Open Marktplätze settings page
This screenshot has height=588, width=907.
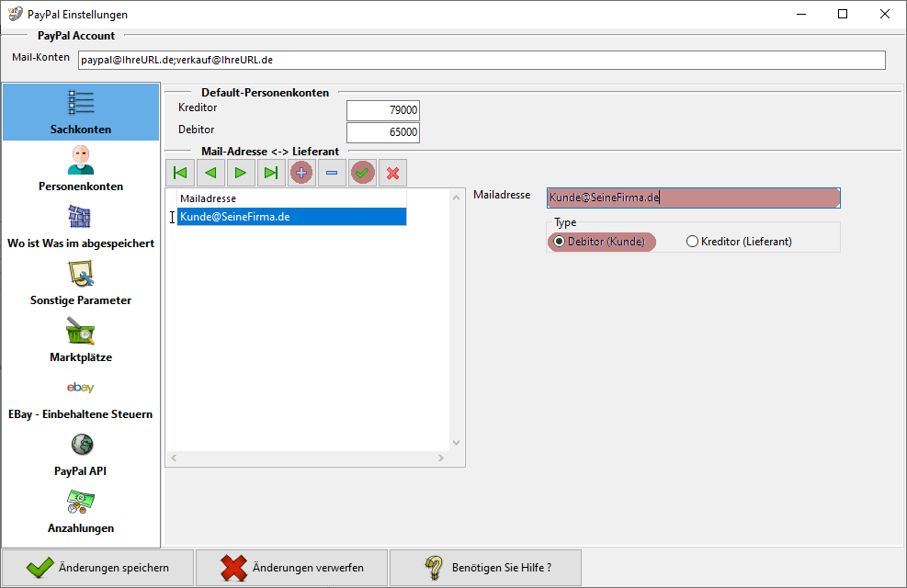pos(81,340)
